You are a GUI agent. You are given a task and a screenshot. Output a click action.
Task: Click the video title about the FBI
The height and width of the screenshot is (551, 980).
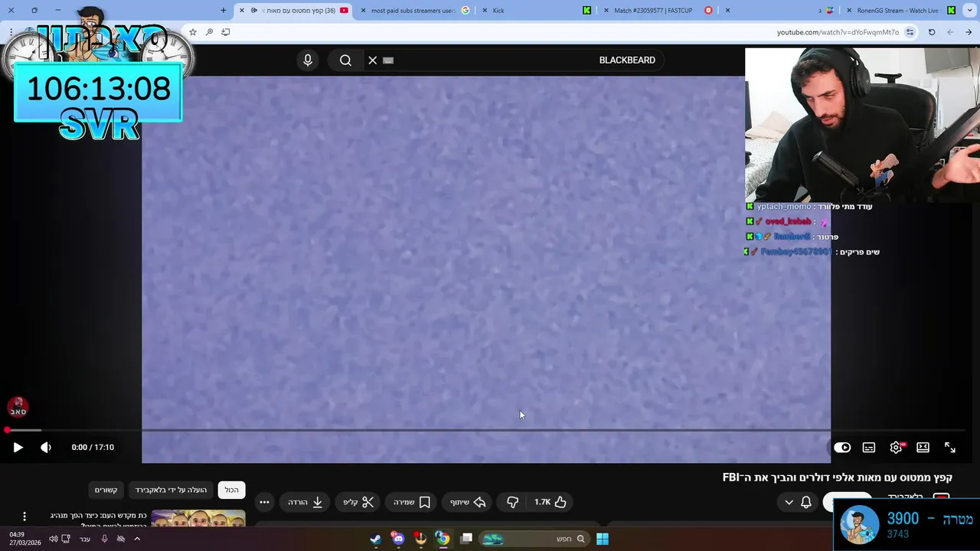[x=838, y=478]
